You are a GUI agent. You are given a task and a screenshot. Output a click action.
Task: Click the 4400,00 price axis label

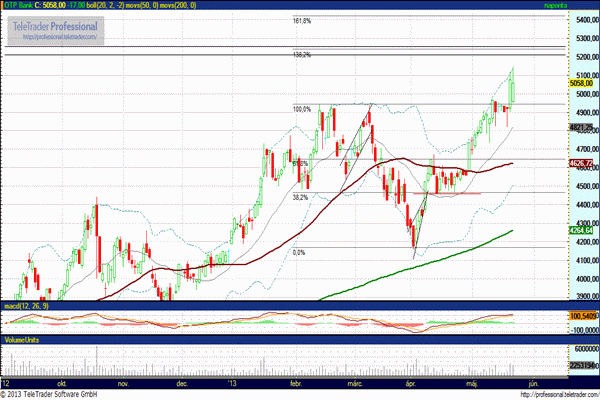coord(587,205)
